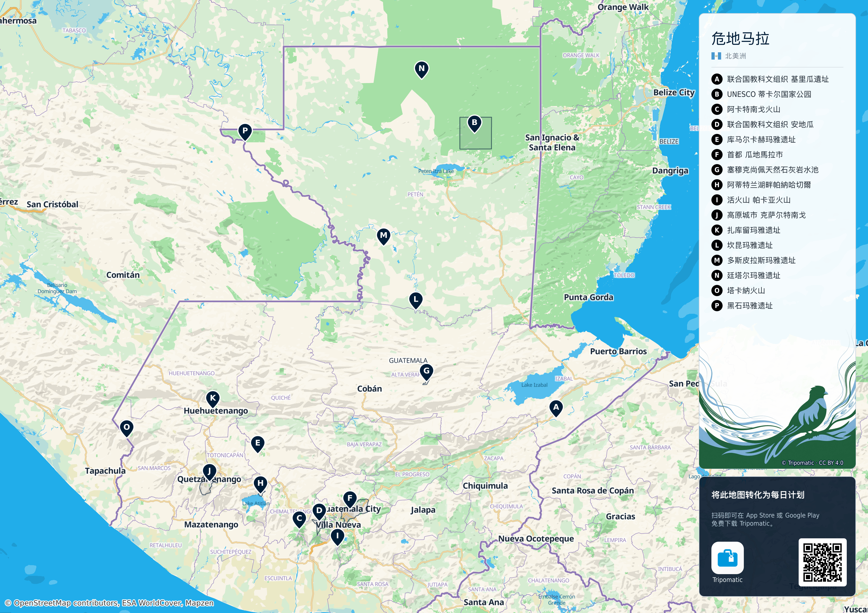This screenshot has height=613, width=868.
Task: Select legend item 多斯皮拉斯玛雅遗址
Action: click(753, 261)
